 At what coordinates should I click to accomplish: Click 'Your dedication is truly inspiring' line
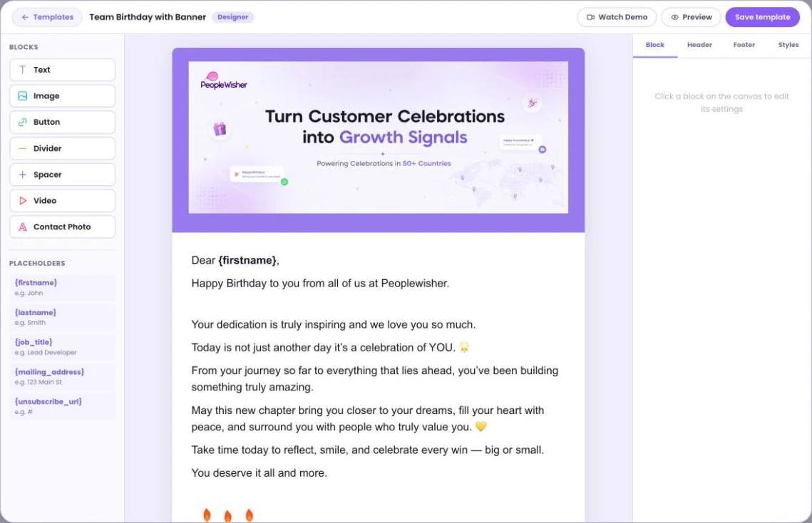click(333, 325)
